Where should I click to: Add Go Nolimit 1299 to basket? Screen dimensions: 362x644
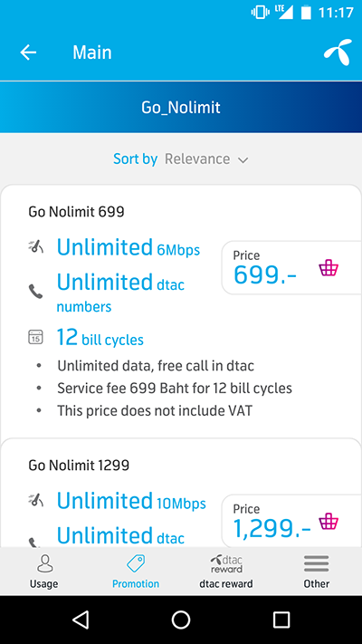tap(329, 521)
